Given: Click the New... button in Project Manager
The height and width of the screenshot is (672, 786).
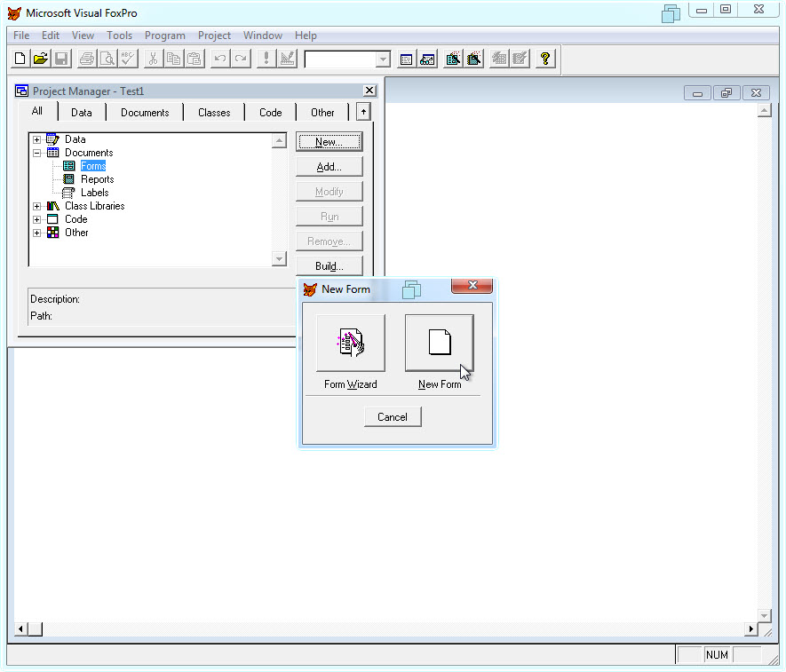Looking at the screenshot, I should [329, 142].
